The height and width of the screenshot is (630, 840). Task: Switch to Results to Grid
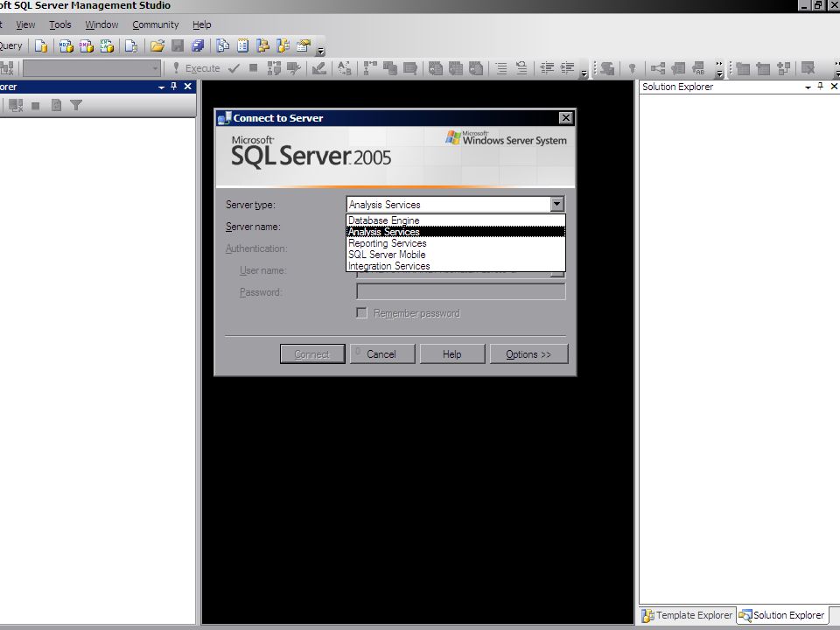(x=456, y=68)
